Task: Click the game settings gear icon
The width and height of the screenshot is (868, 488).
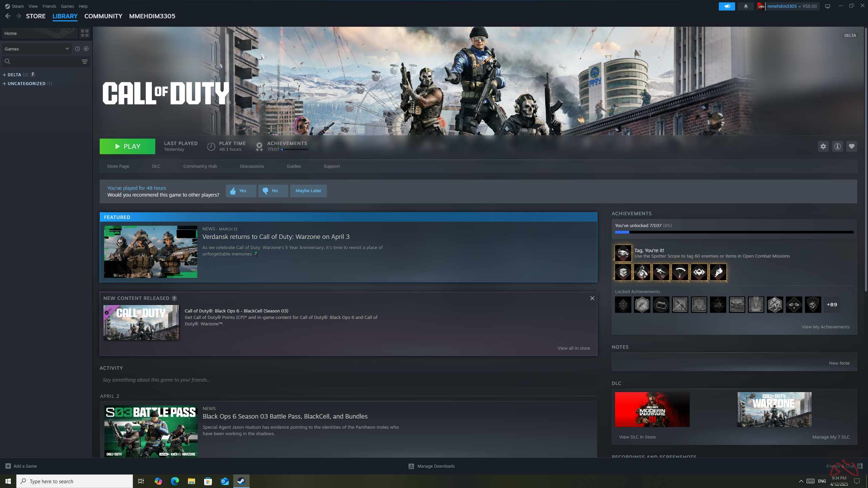Action: click(x=823, y=146)
